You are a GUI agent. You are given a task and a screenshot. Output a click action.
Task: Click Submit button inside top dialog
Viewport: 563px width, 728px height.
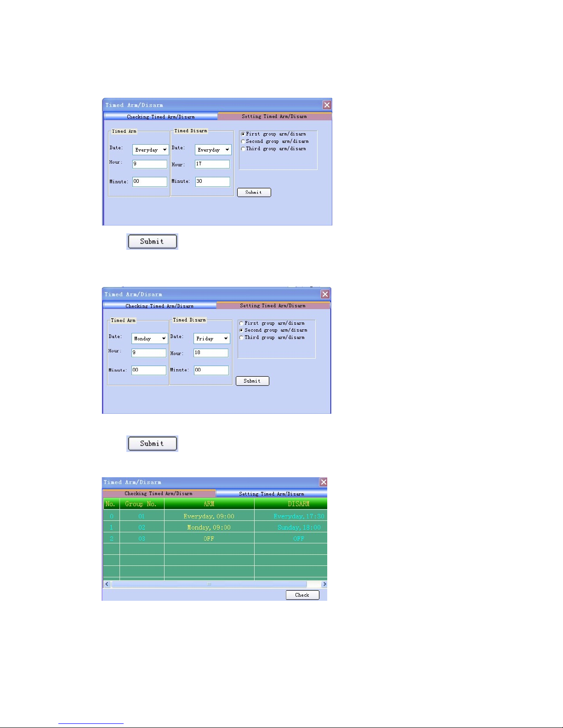click(x=254, y=192)
